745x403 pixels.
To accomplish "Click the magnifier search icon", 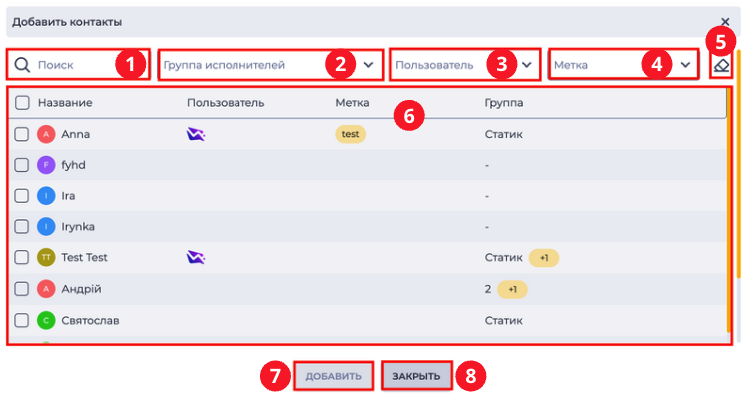I will pos(22,65).
